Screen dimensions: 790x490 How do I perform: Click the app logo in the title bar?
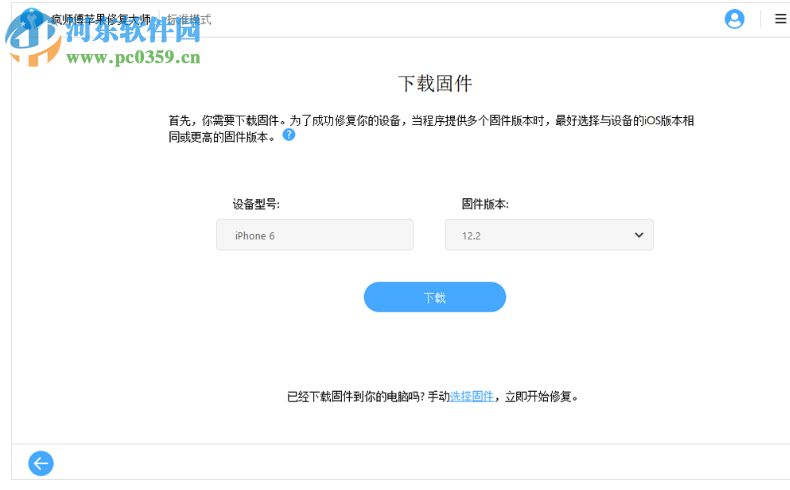coord(32,20)
